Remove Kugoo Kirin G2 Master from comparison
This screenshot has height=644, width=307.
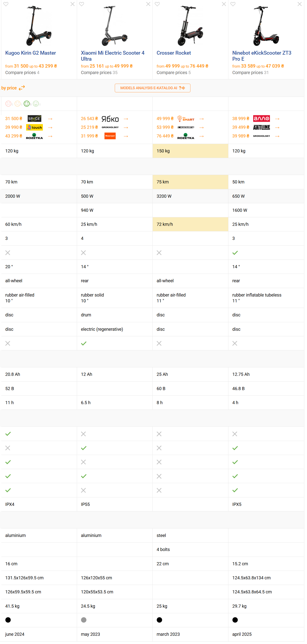point(73,4)
